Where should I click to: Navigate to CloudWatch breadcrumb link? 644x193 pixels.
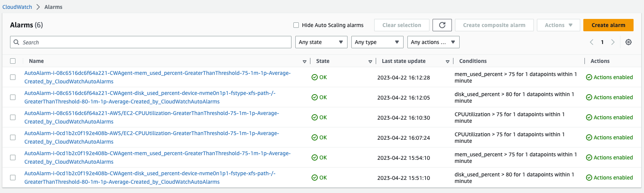tap(17, 7)
